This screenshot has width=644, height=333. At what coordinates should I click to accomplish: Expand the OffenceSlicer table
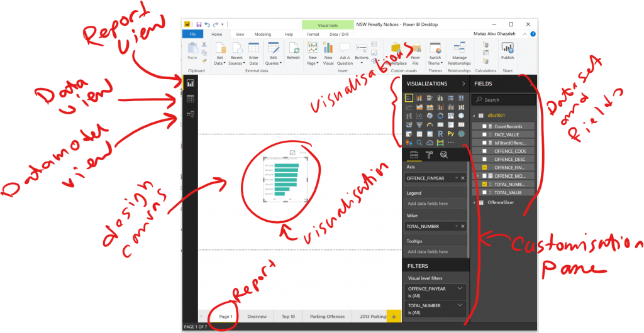[x=474, y=202]
